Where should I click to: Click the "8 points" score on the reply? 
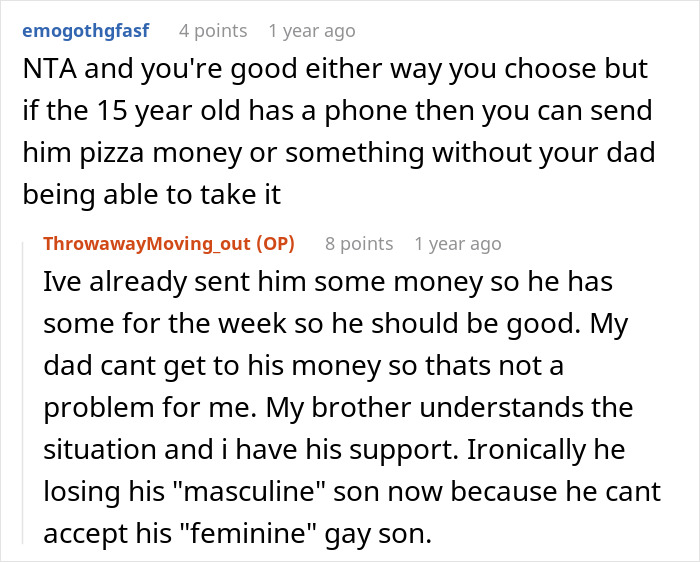click(358, 244)
